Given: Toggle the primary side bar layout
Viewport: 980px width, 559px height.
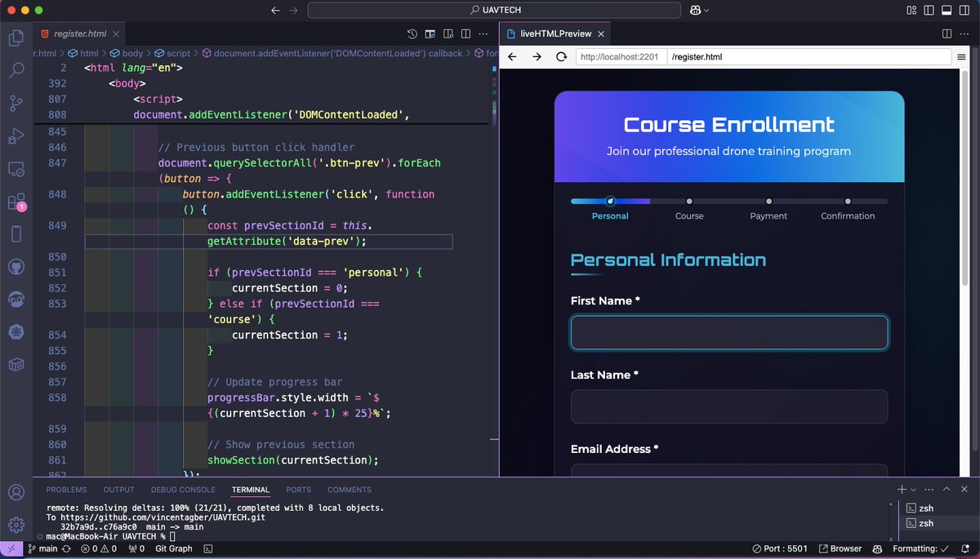Looking at the screenshot, I should point(929,10).
